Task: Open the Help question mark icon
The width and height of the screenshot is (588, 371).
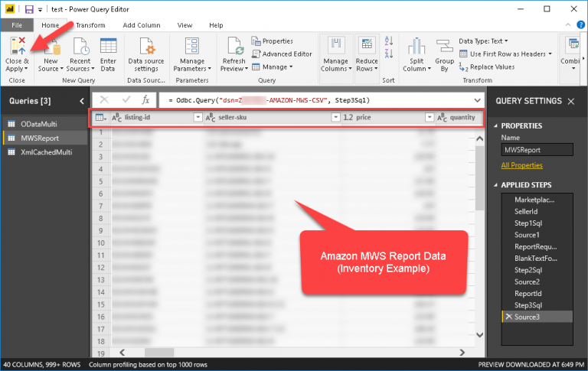Action: point(580,25)
